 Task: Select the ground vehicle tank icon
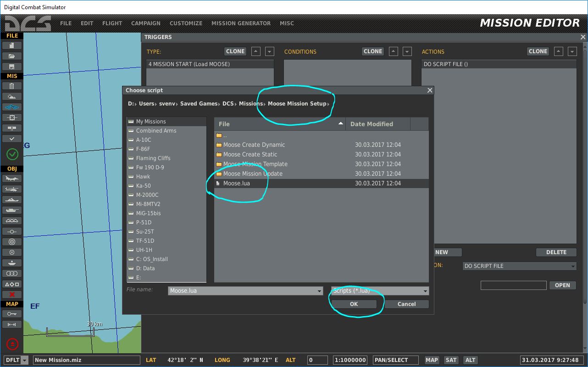pos(12,210)
